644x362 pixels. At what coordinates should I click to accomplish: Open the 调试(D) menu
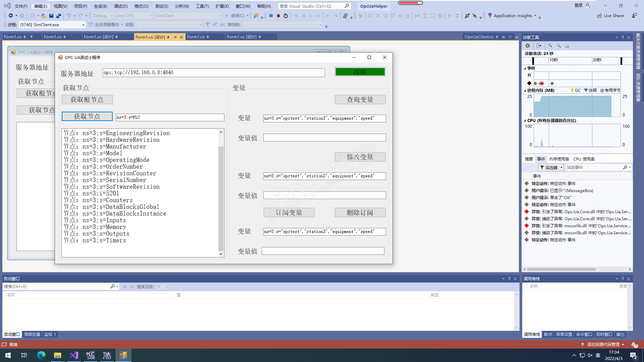121,6
